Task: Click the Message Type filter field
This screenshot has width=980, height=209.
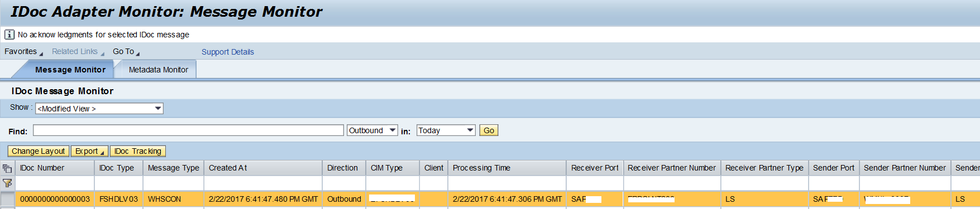Action: coord(174,183)
